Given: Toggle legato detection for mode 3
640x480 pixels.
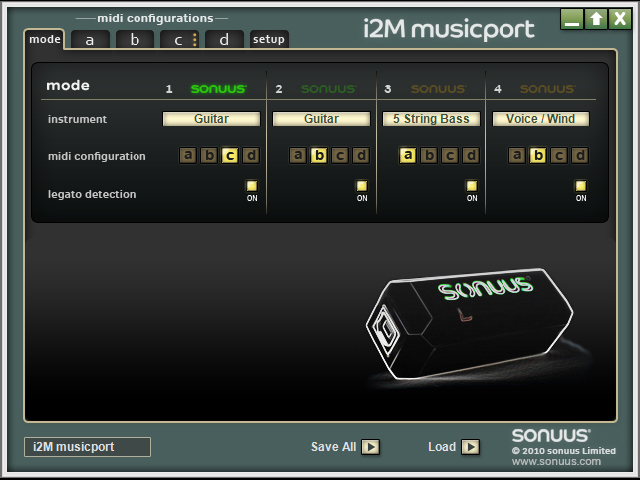Looking at the screenshot, I should pos(472,186).
